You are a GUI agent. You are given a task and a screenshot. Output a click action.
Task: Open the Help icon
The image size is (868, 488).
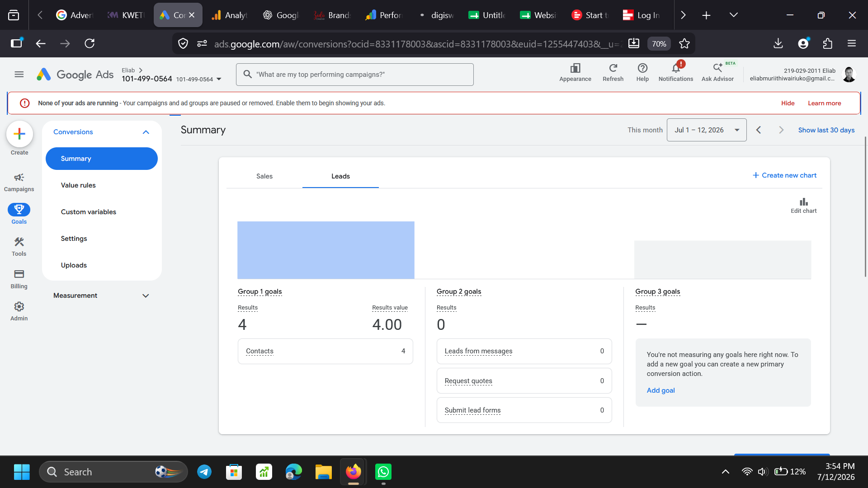coord(642,72)
